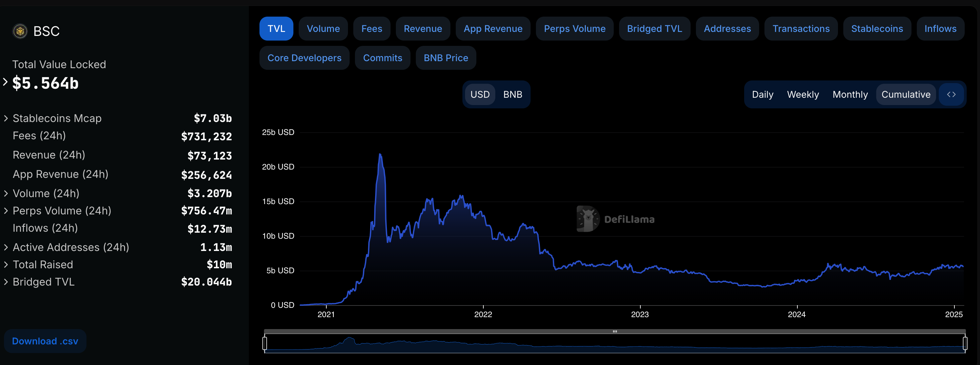Toggle the Volume chart metric
The image size is (980, 365).
323,29
